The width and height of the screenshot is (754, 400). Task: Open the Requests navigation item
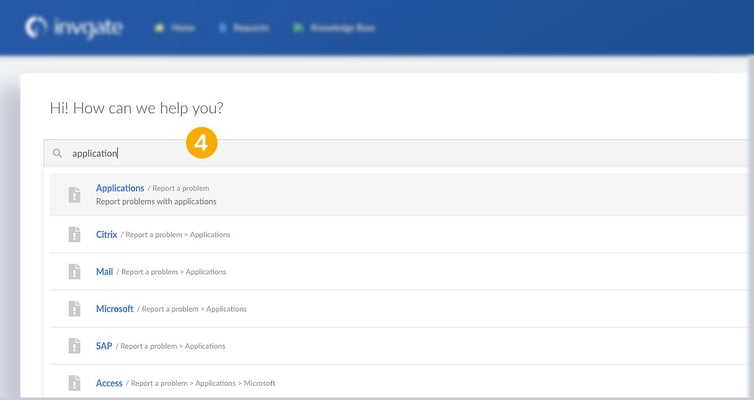click(244, 28)
